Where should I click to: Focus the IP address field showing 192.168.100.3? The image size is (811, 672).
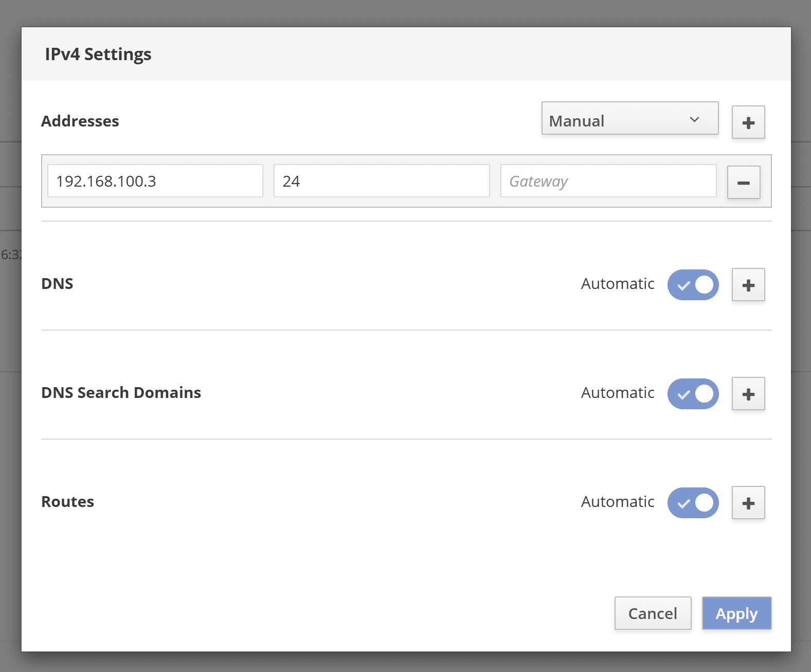click(155, 181)
